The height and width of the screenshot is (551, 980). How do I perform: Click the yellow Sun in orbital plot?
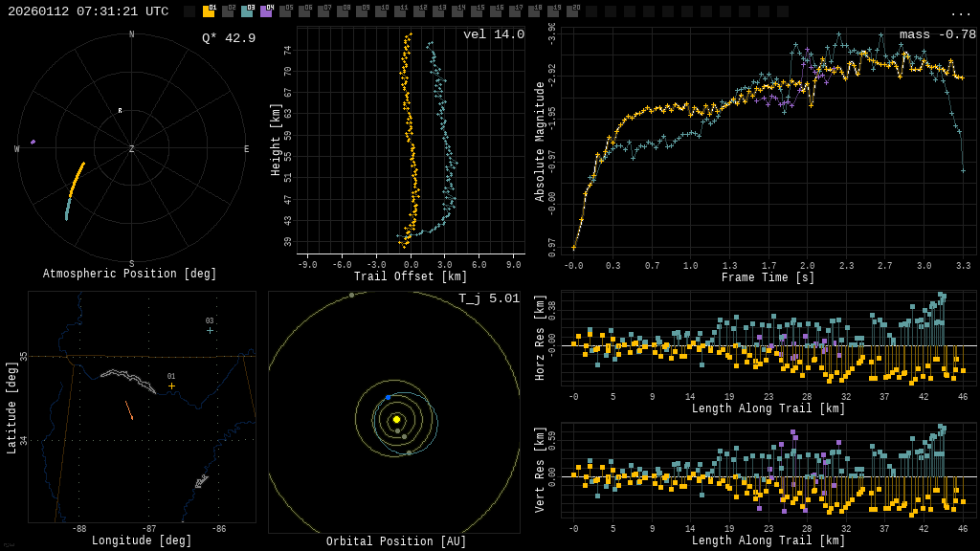click(x=396, y=419)
